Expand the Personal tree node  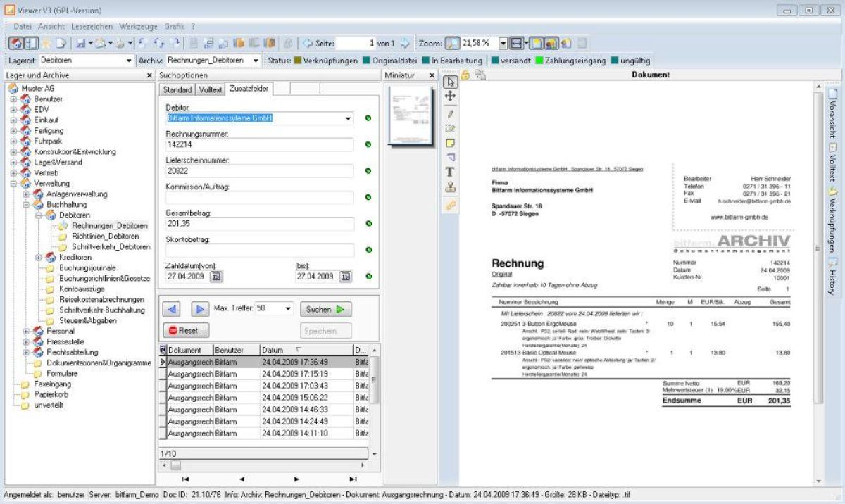pyautogui.click(x=27, y=331)
